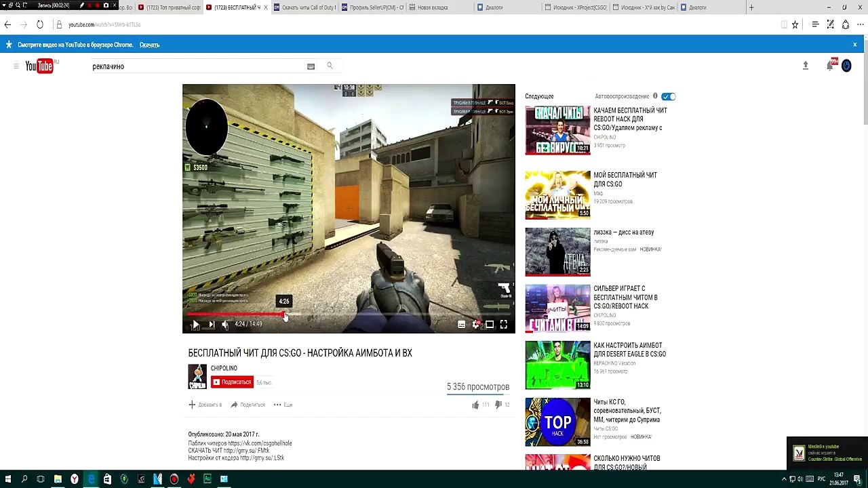Open the vk.com/csgohellhole description link
The height and width of the screenshot is (488, 868).
click(x=260, y=443)
